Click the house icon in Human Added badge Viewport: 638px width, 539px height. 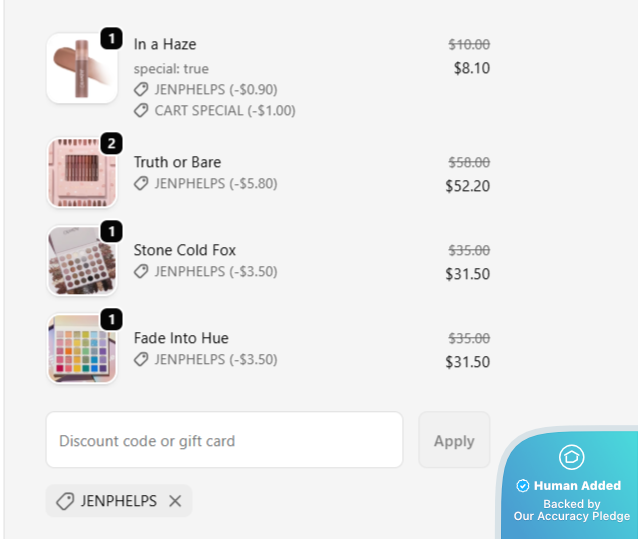tap(571, 458)
